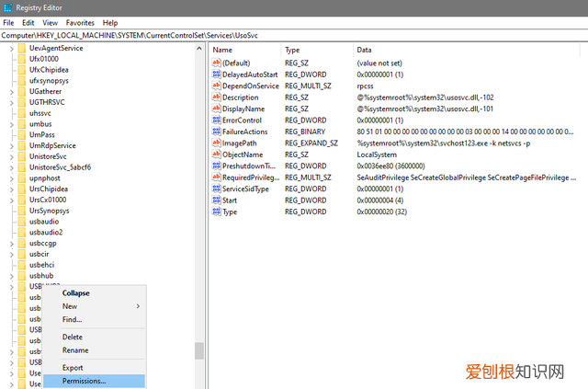Image resolution: width=588 pixels, height=389 pixels.
Task: Click the umbus folder icon
Action: click(x=22, y=123)
